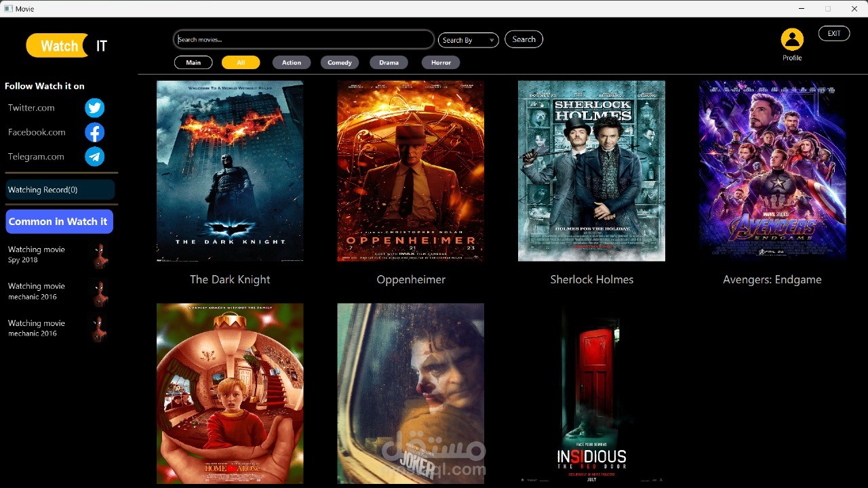Open Watching Record(0)
Image resolution: width=868 pixels, height=488 pixels.
click(60, 190)
